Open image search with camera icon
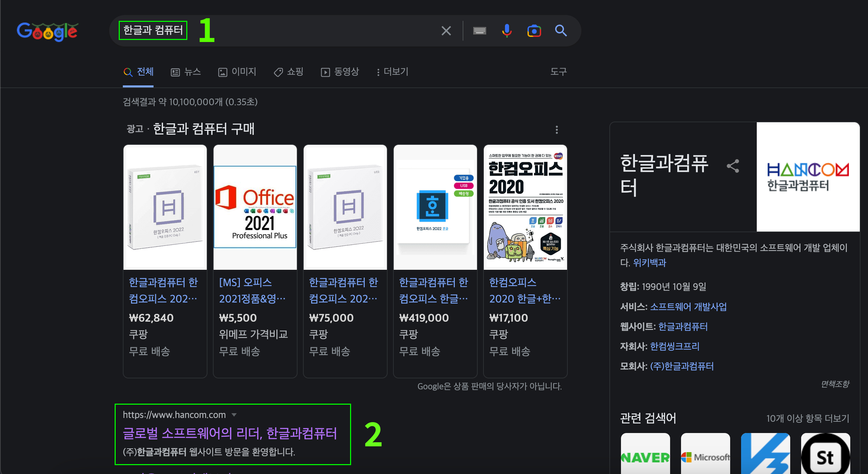Image resolution: width=868 pixels, height=474 pixels. [534, 31]
